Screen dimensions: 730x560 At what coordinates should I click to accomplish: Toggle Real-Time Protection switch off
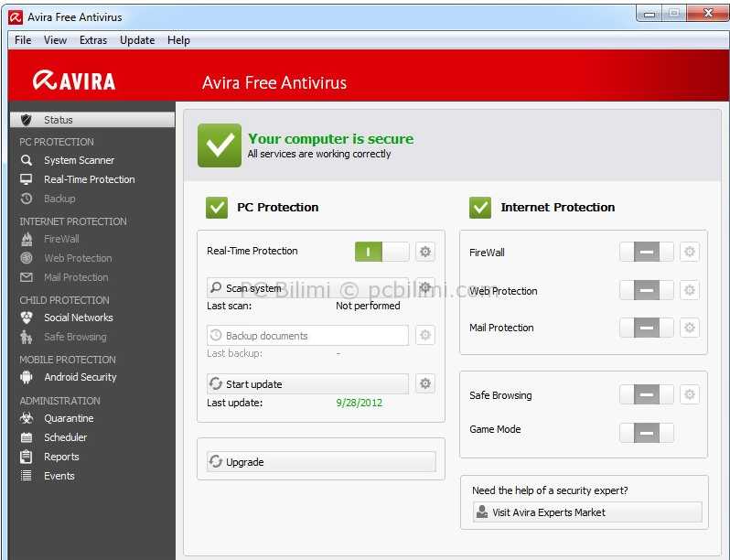click(381, 252)
